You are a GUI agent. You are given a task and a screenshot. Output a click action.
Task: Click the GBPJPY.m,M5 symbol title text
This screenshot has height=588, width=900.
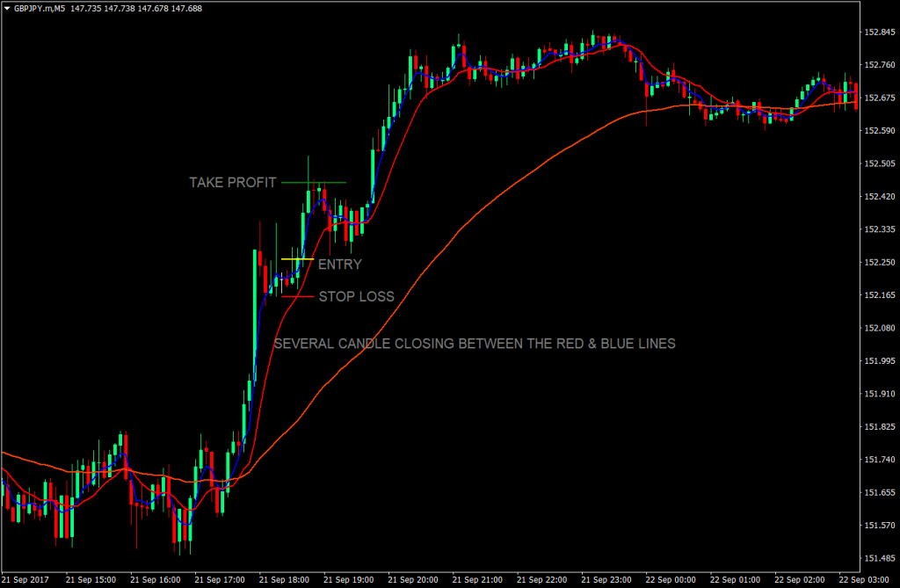40,9
